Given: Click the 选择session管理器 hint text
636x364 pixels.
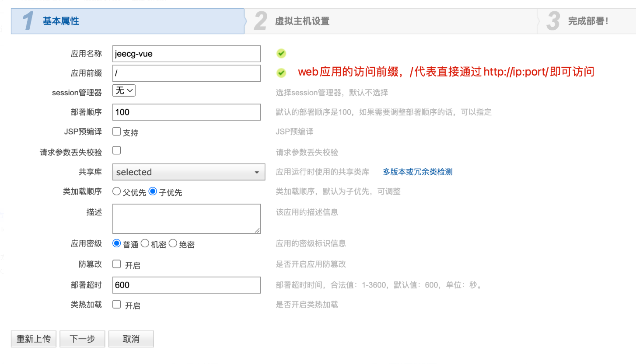Looking at the screenshot, I should point(332,93).
